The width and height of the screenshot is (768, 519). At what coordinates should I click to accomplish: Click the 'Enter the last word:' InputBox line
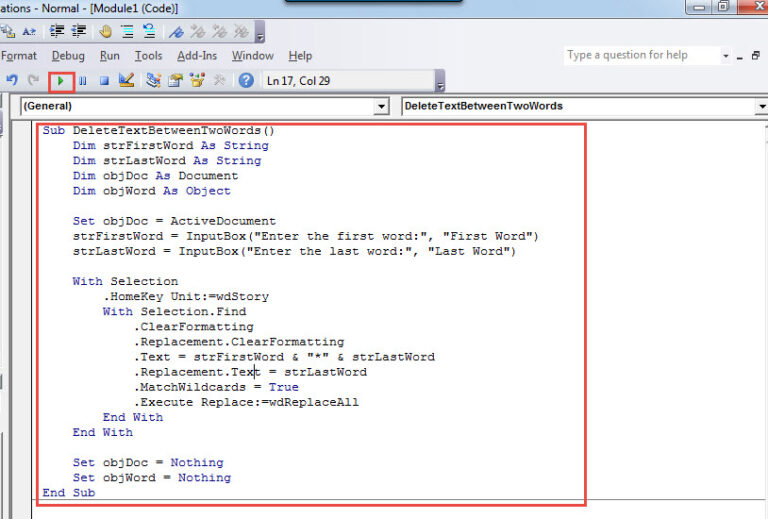[x=294, y=251]
